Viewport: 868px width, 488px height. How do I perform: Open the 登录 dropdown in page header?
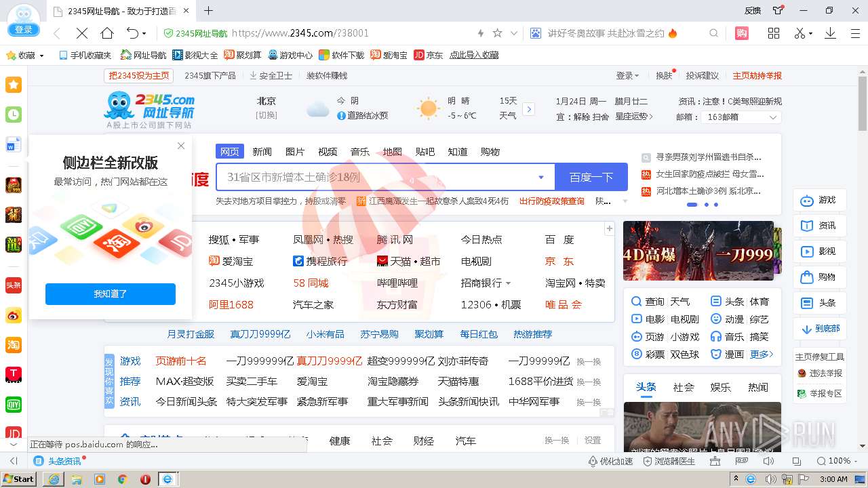[627, 75]
